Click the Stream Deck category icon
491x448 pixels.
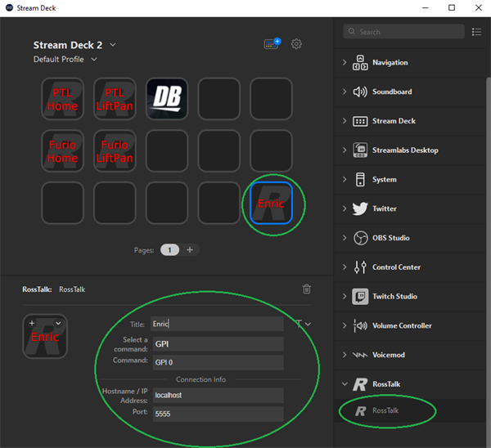(x=360, y=121)
